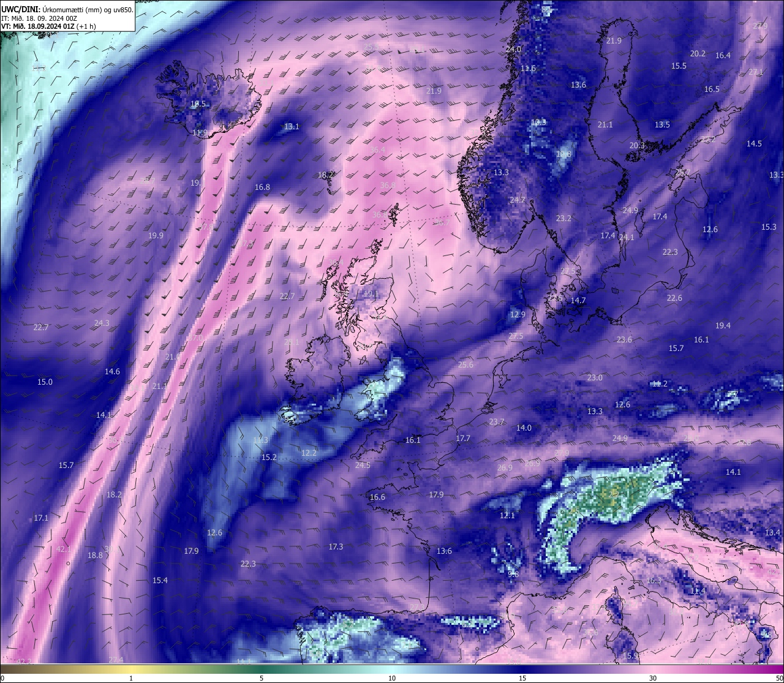The height and width of the screenshot is (683, 784).
Task: Click the 17.7 value label
Action: pyautogui.click(x=462, y=439)
